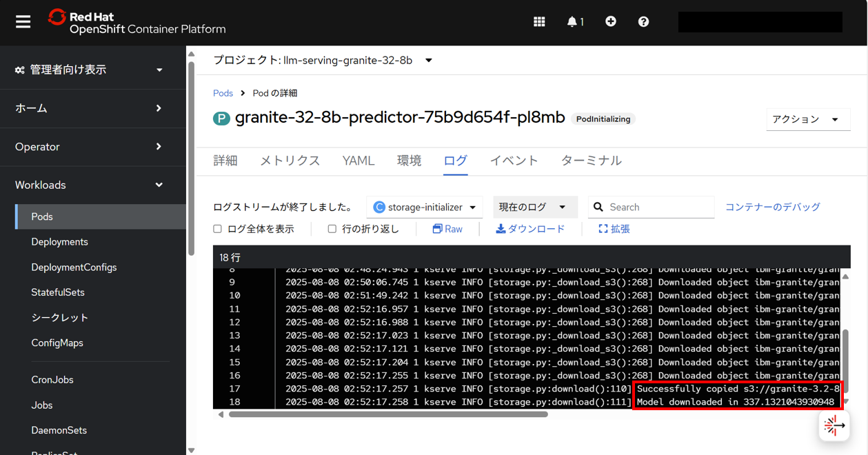
Task: Expand the ホーム navigation section
Action: click(93, 108)
